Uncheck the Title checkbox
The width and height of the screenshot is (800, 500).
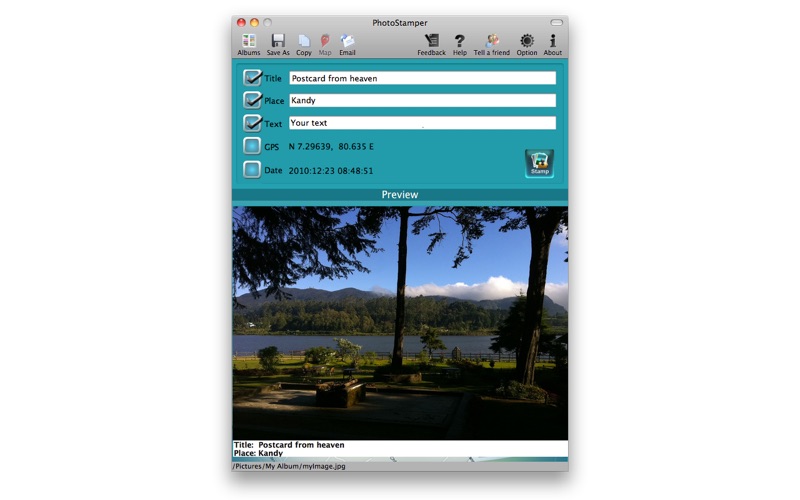(x=252, y=78)
